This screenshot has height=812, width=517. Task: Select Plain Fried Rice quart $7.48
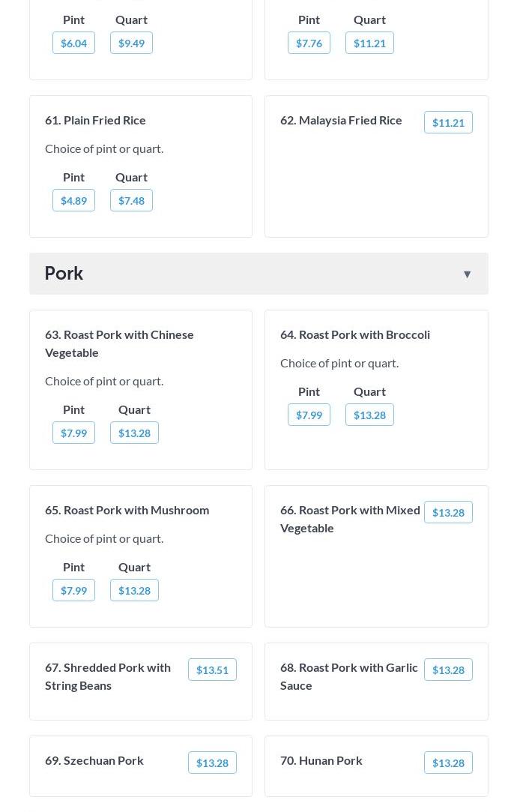click(131, 200)
